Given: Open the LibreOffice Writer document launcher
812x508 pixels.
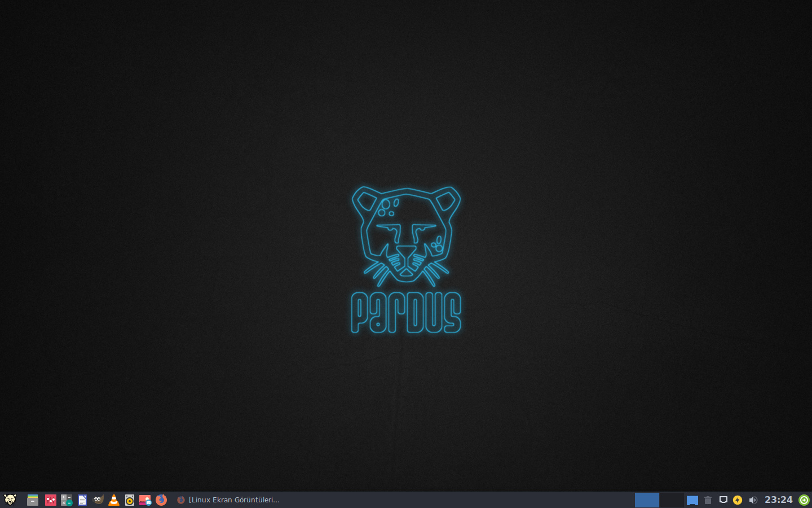Looking at the screenshot, I should pos(82,500).
